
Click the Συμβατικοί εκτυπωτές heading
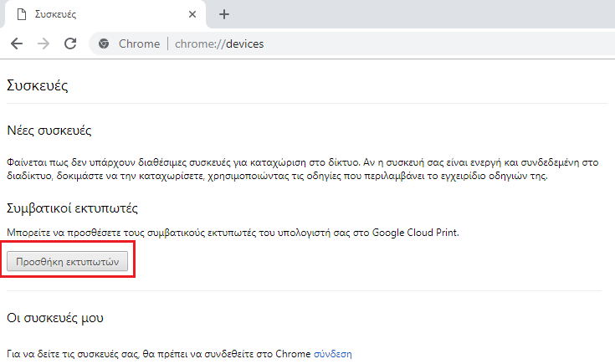pyautogui.click(x=72, y=208)
